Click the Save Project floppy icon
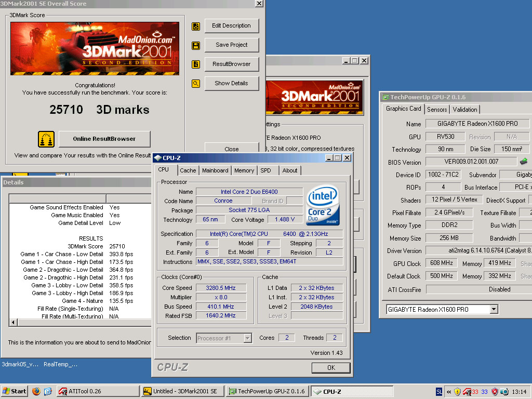The image size is (532, 399). pos(196,46)
